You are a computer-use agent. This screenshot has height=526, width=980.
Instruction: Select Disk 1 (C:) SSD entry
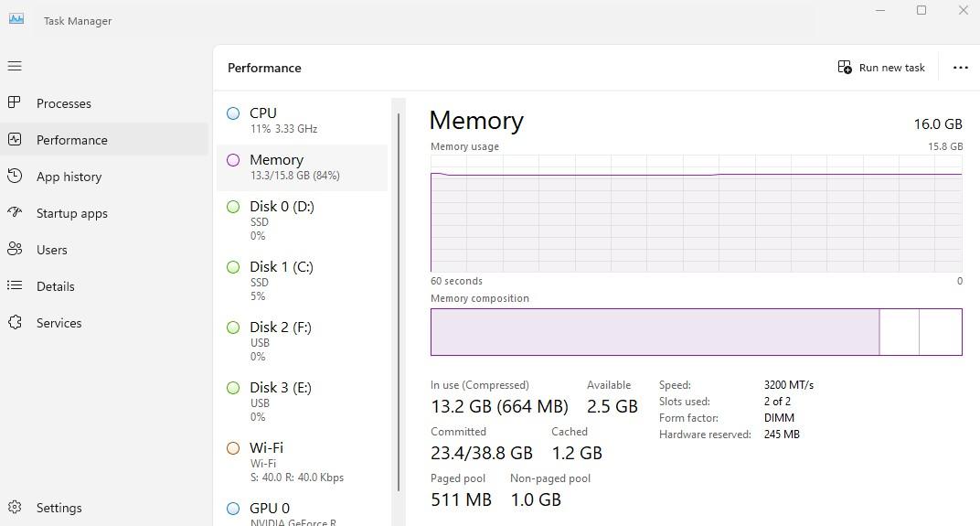click(x=302, y=281)
